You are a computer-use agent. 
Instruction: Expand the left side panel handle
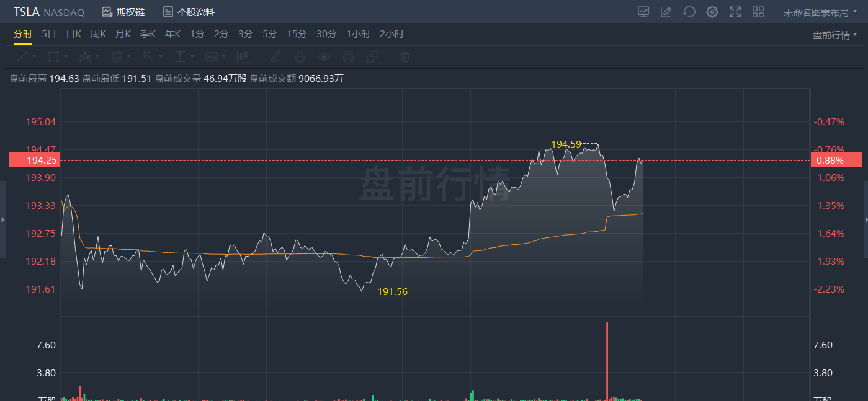3,219
